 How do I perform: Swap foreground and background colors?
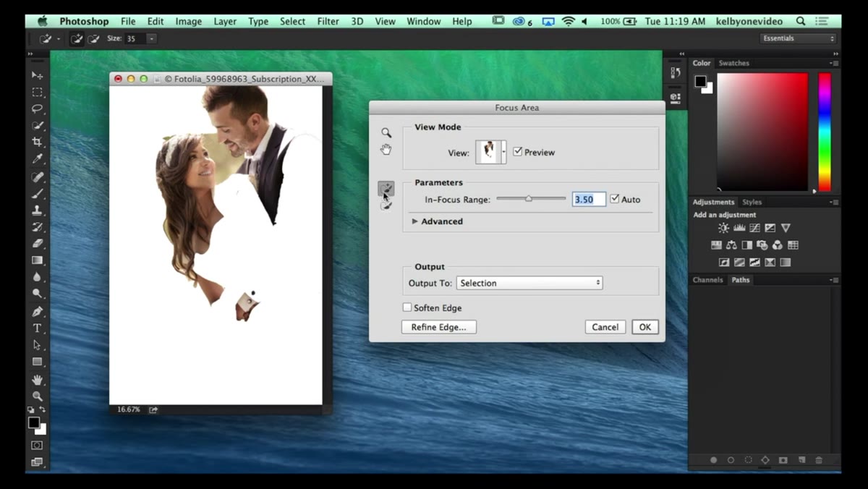(x=43, y=410)
